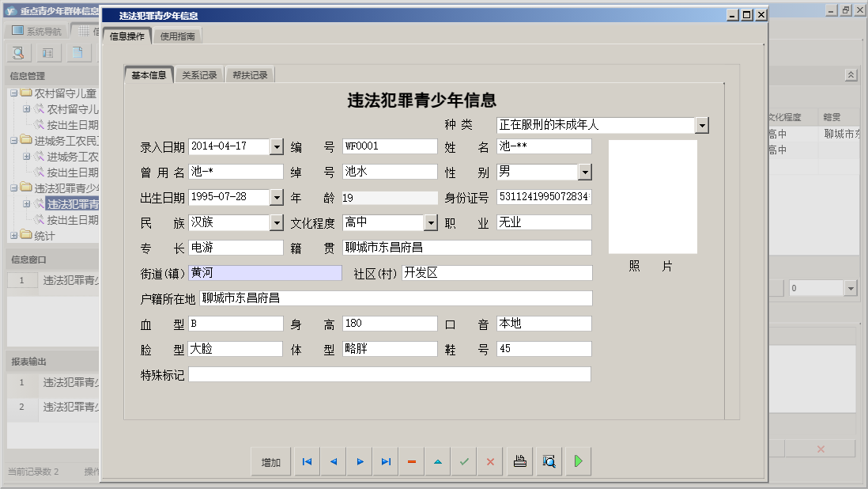868x489 pixels.
Task: Expand the 性别 dropdown
Action: [585, 172]
